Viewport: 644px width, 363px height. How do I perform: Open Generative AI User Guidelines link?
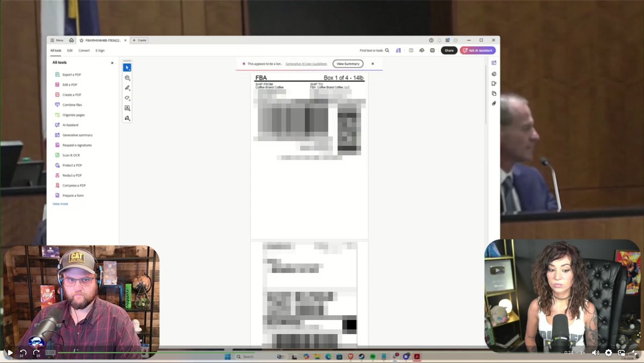[x=306, y=64]
